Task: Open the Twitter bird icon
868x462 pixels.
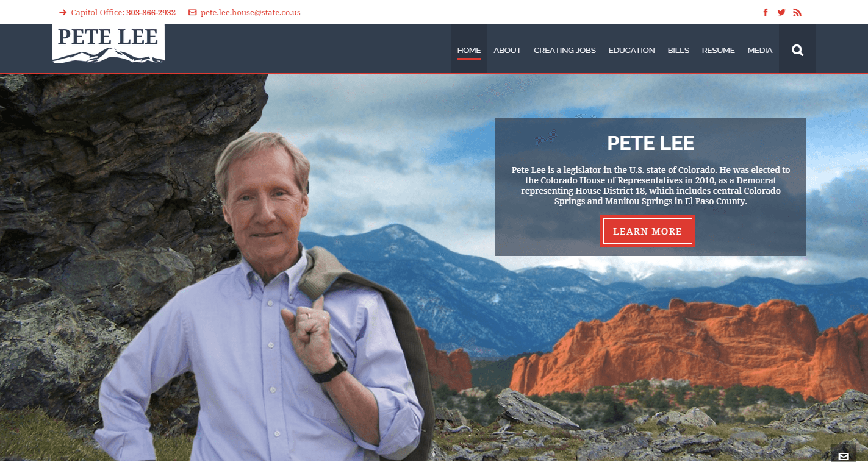Action: click(781, 12)
